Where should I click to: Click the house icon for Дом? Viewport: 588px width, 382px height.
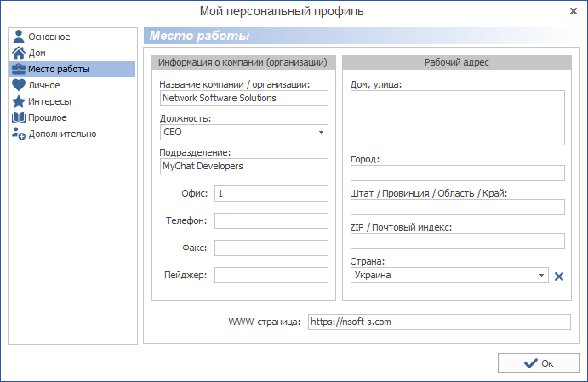(x=18, y=53)
